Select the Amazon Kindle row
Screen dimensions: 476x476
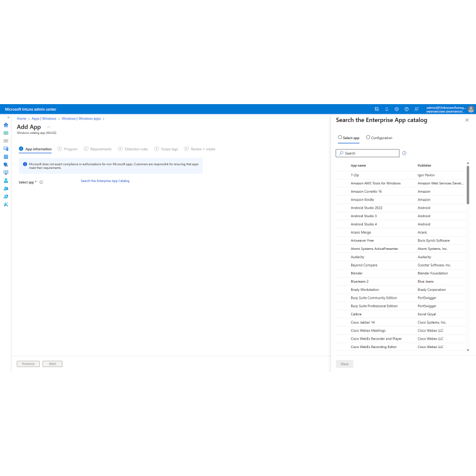tap(400, 200)
